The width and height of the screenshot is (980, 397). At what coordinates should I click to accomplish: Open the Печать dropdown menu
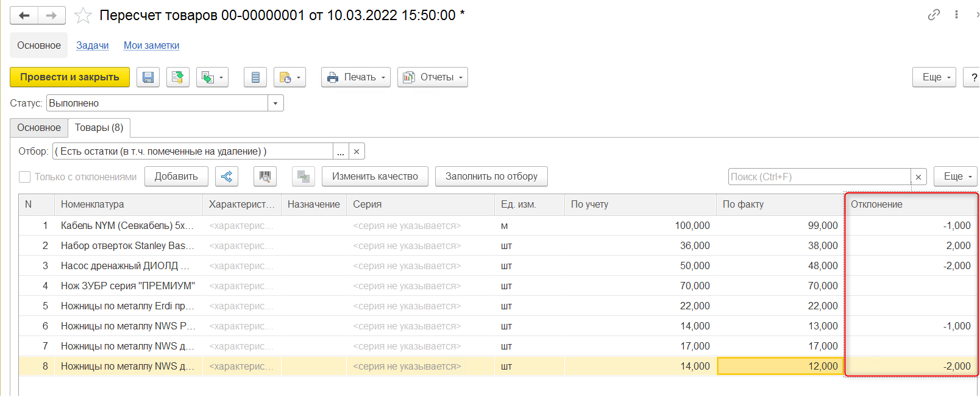[x=356, y=77]
